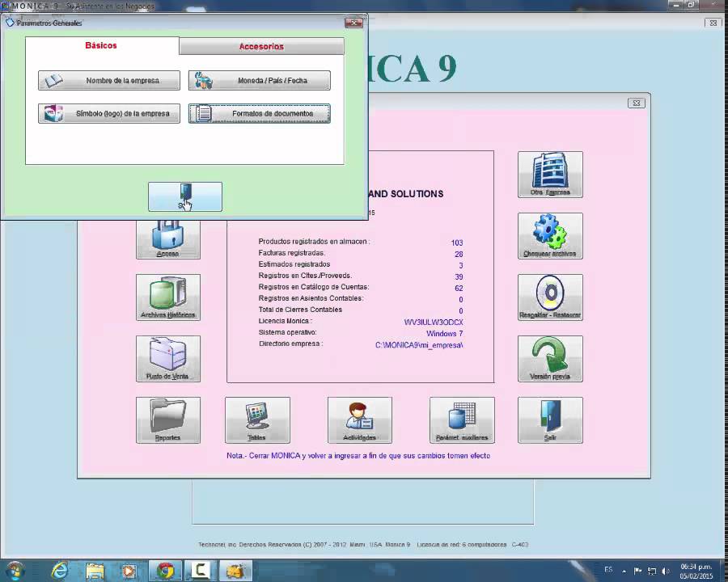Open Símbolo (logo) de la empresa
Viewport: 728px width, 582px height.
(109, 113)
